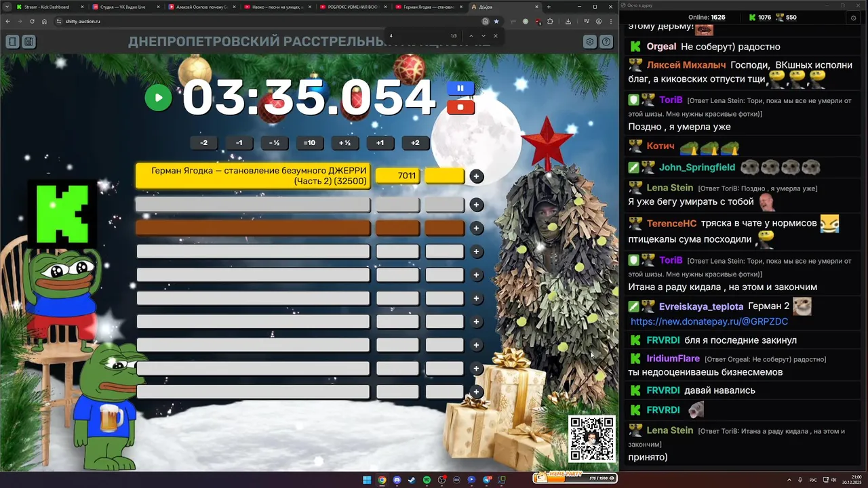
Task: Select the Герман Ягодка lot name field
Action: [x=254, y=176]
